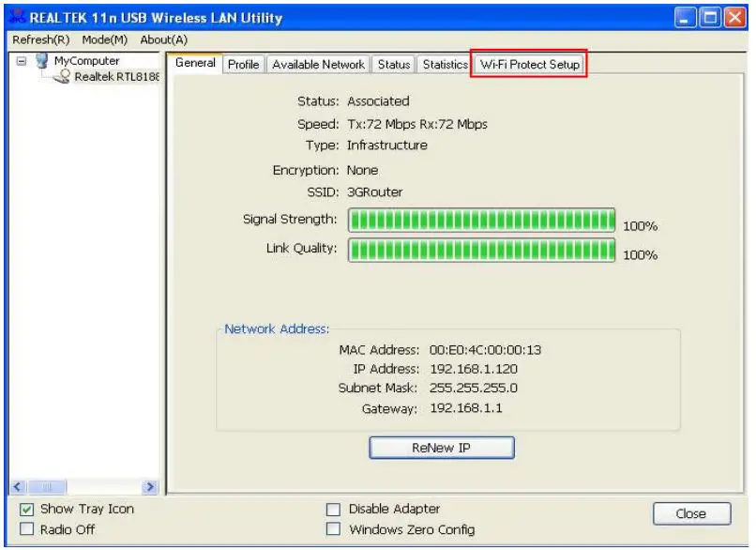Click the Realtek app icon in title bar
This screenshot has height=550, width=756.
tap(17, 17)
